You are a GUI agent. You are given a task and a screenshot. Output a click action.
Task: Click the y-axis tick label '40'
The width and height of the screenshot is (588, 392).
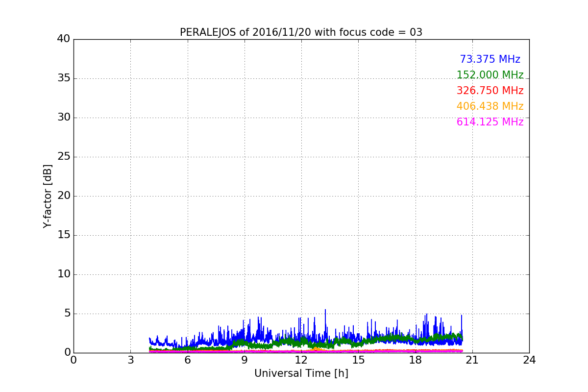click(64, 39)
